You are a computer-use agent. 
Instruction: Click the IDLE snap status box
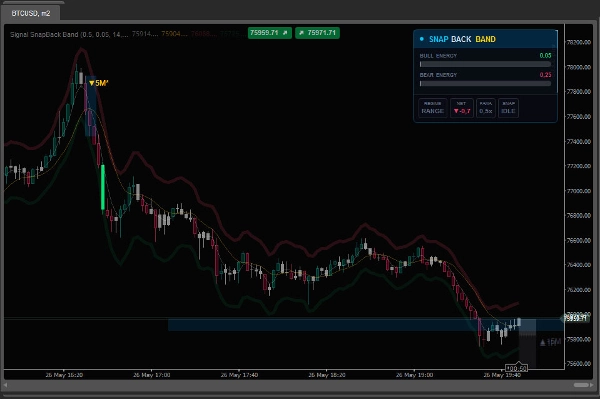click(509, 108)
